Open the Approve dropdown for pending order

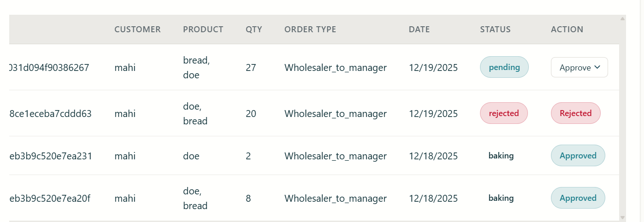(579, 67)
